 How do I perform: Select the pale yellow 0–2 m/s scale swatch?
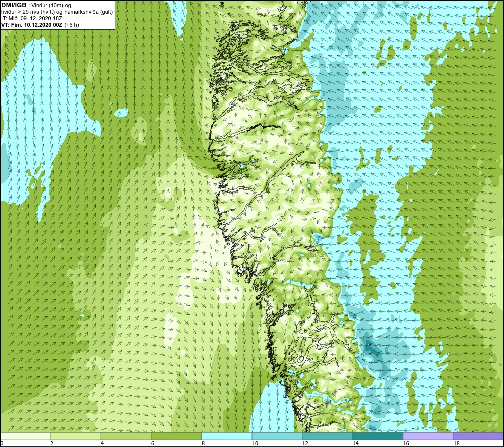(x=25, y=436)
